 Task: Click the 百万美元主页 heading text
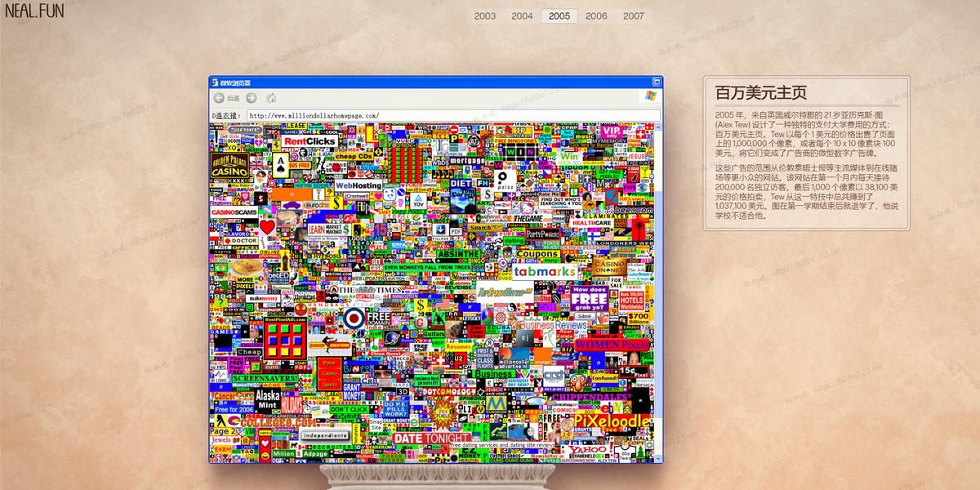point(761,93)
